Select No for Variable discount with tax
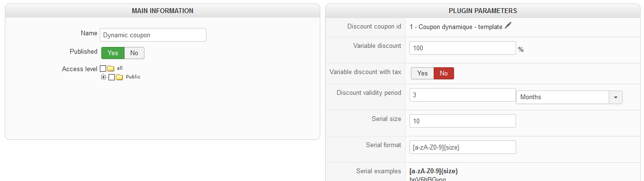644x181 pixels. (443, 73)
